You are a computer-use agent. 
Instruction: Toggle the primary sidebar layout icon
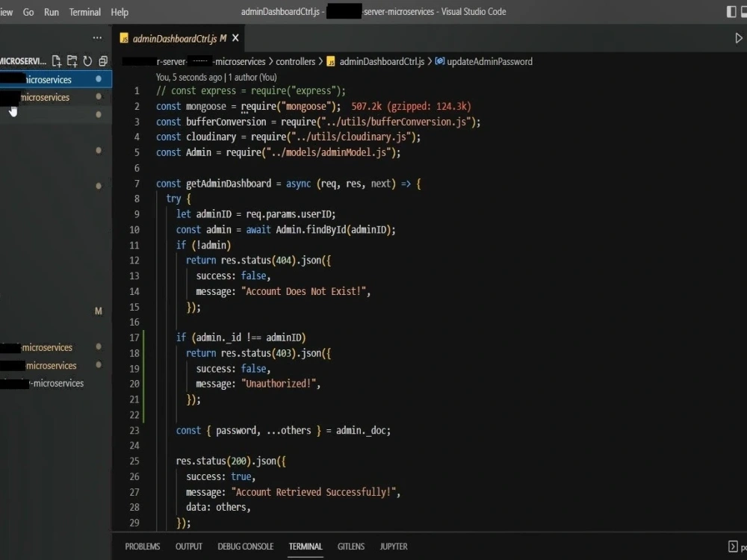(731, 12)
